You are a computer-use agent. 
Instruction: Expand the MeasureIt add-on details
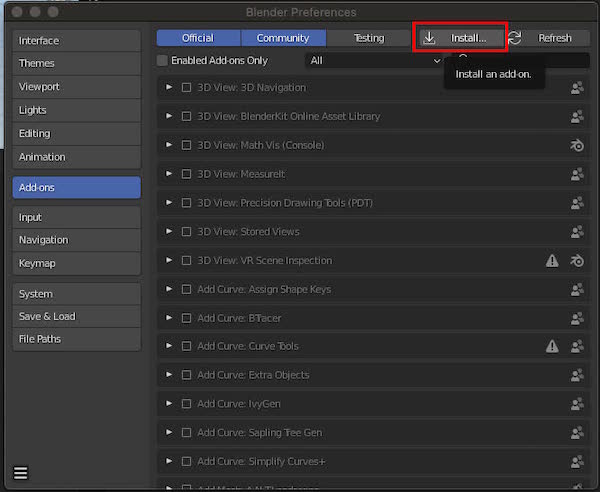coord(169,174)
